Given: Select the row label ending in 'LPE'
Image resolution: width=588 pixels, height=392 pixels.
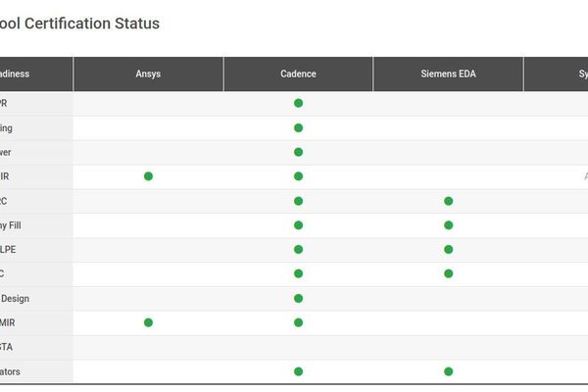Looking at the screenshot, I should [x=10, y=250].
